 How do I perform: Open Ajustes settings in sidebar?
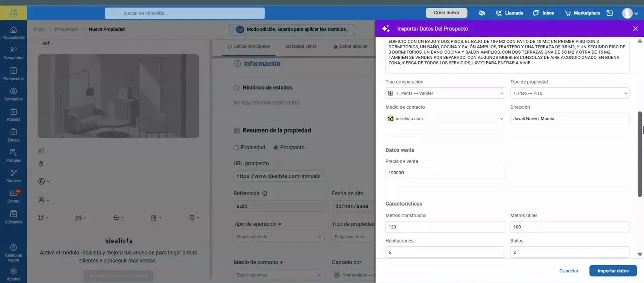pos(13,274)
